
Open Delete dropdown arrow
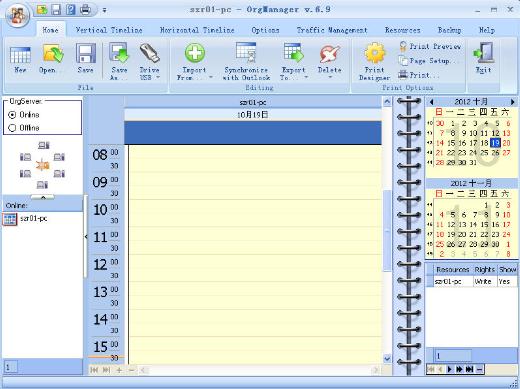pyautogui.click(x=330, y=78)
